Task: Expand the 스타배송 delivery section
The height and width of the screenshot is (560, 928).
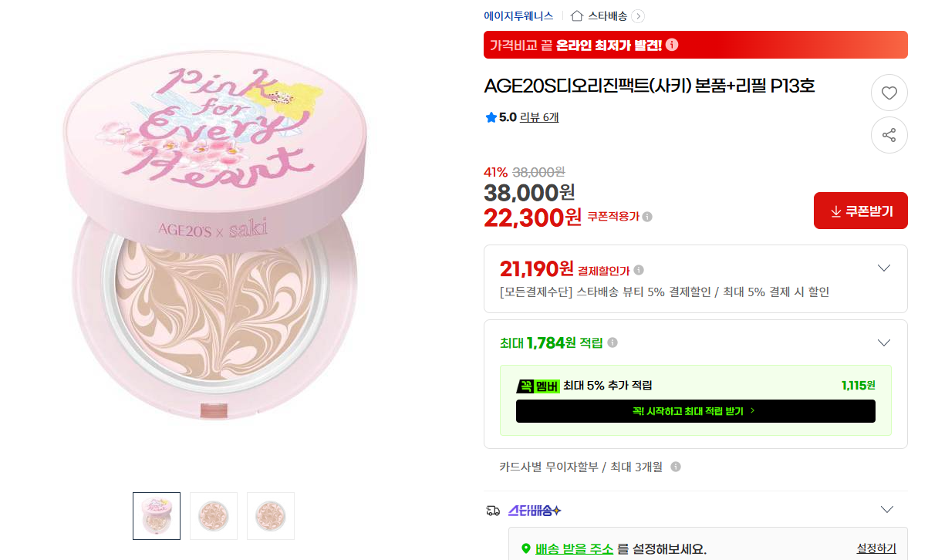Action: pos(887,510)
